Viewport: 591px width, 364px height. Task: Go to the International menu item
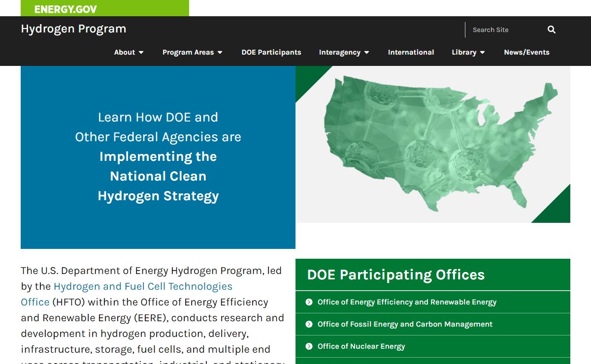coord(411,52)
